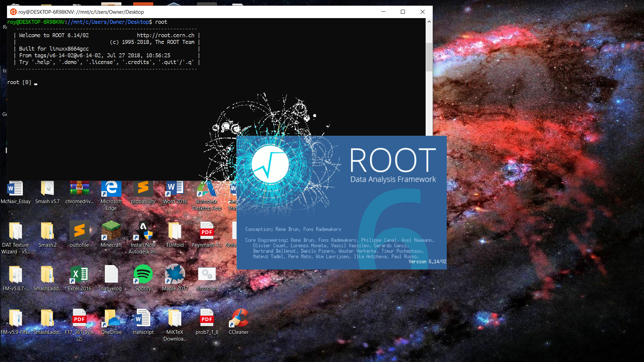Click the root [0] prompt line
The image size is (644, 362).
[22, 82]
